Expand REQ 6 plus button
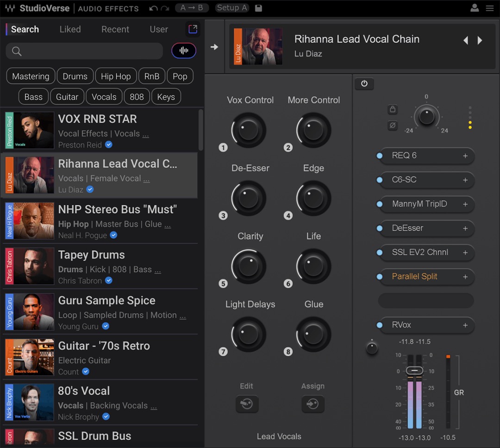This screenshot has height=448, width=500. point(465,156)
